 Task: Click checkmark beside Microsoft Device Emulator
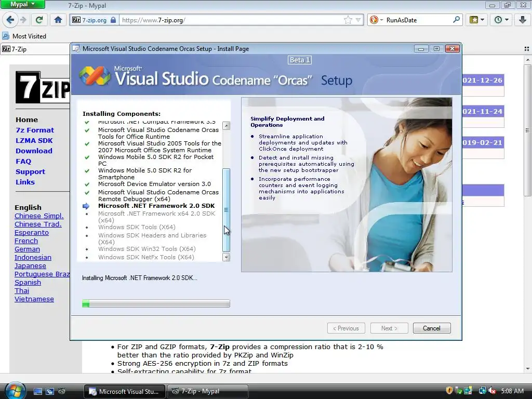[x=87, y=184]
